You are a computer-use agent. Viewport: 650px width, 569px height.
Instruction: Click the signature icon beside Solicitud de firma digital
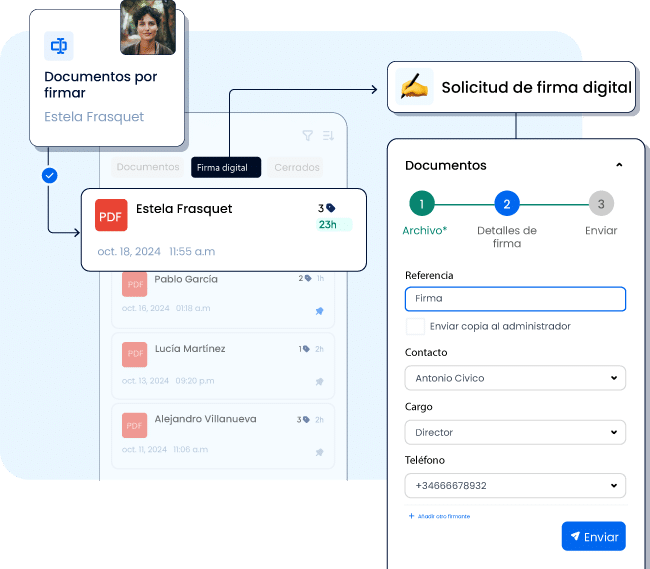coord(413,87)
